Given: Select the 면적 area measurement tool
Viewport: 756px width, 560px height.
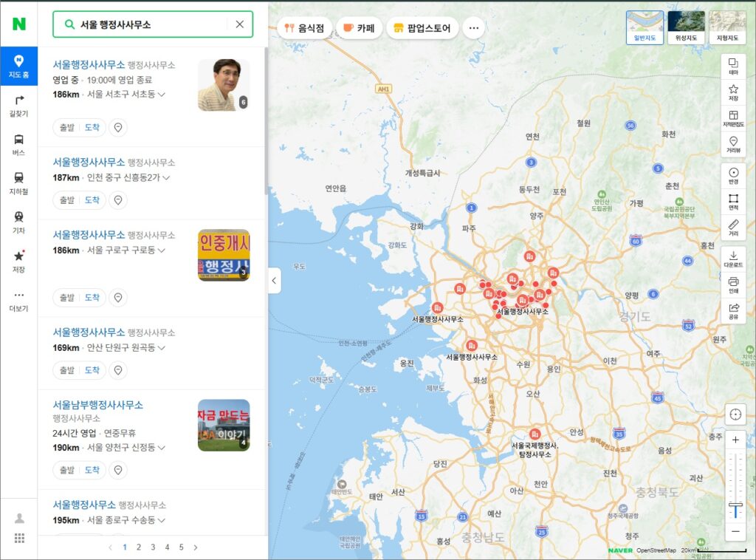Looking at the screenshot, I should pos(733,202).
